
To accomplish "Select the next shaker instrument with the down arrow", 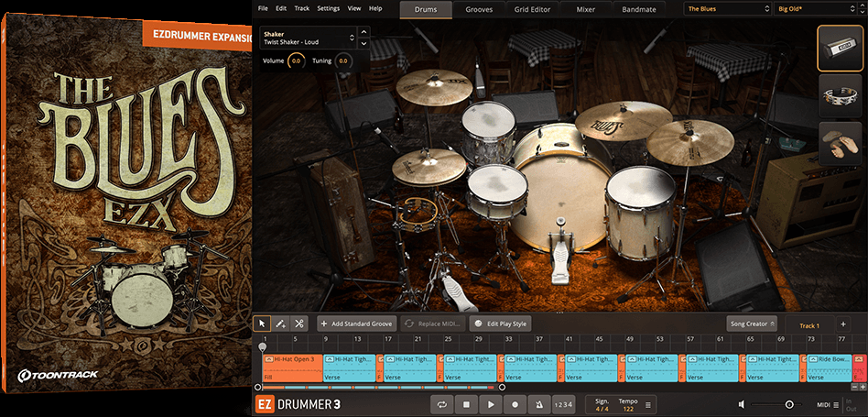I will pos(363,43).
